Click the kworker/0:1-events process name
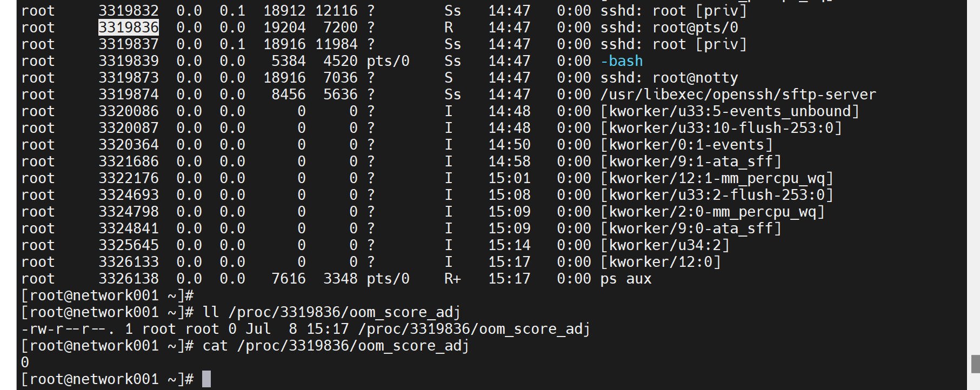The image size is (980, 390). (686, 145)
